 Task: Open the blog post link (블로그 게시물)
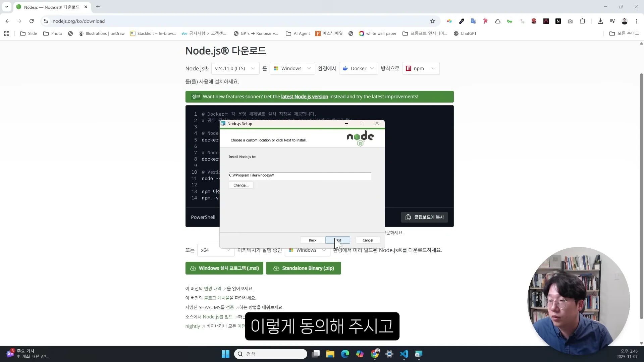[x=217, y=298]
